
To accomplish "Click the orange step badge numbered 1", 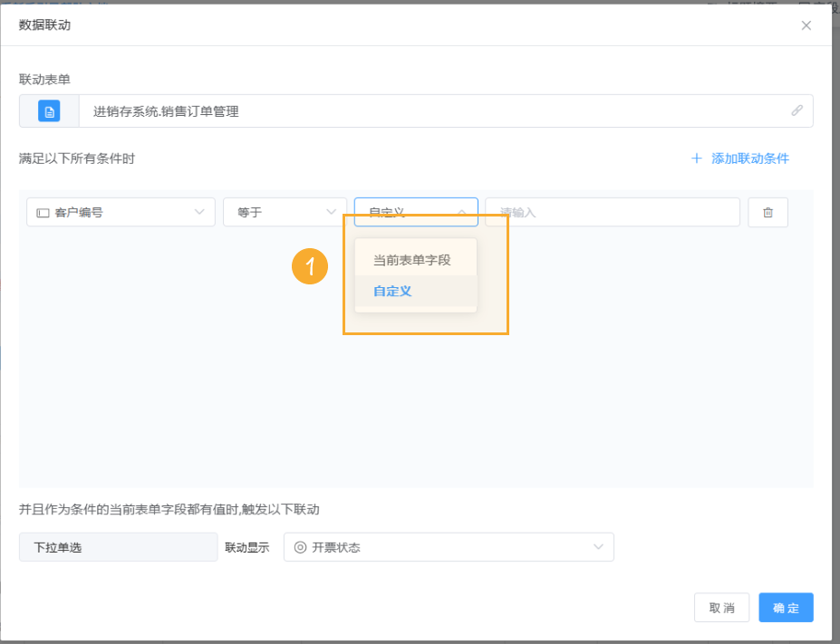I will [x=310, y=267].
